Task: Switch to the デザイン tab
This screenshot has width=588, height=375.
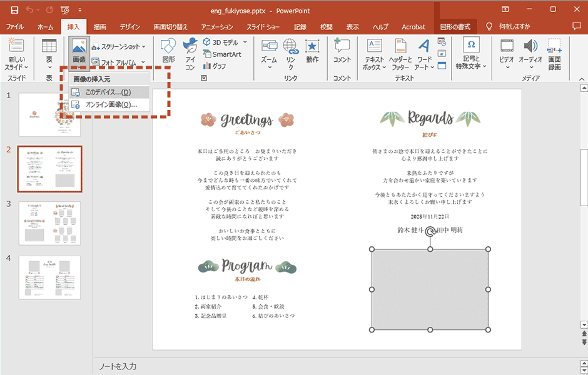Action: tap(129, 27)
